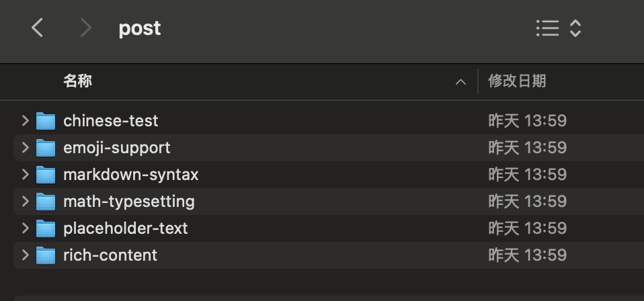Click the markdown-syntax folder icon
Image resolution: width=644 pixels, height=301 pixels.
coord(46,175)
